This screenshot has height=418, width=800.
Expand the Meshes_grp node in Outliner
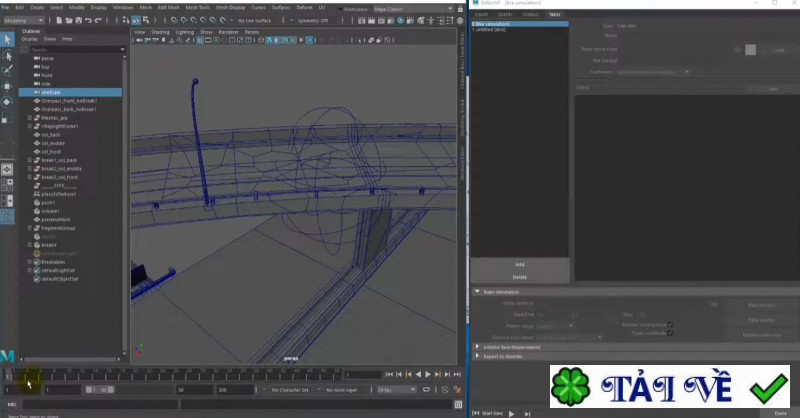click(x=29, y=118)
